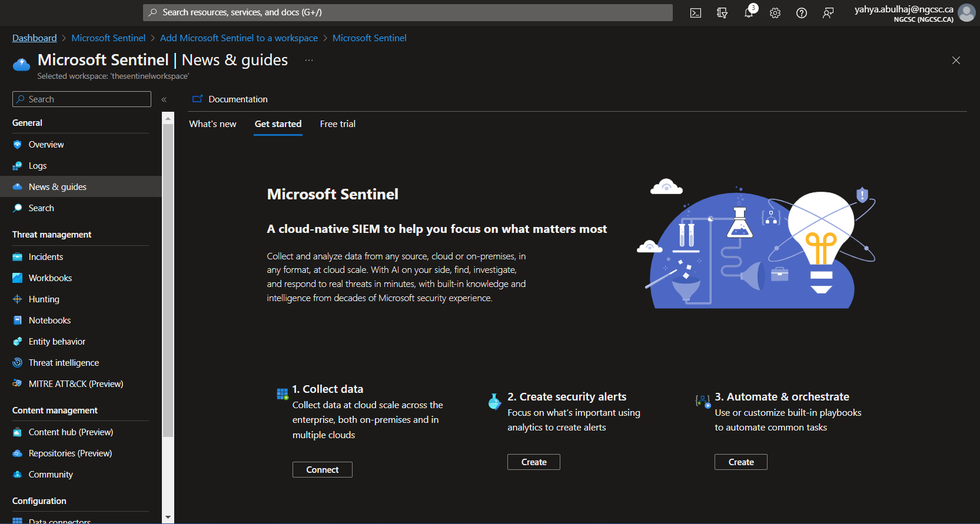
Task: Open Add Microsoft Sentinel to a workspace breadcrumb
Action: [239, 38]
